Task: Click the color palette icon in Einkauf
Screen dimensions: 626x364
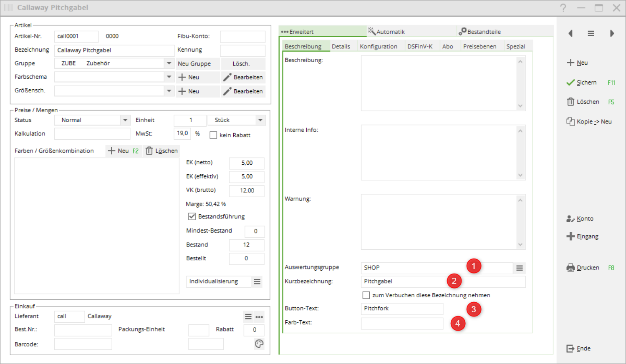Action: coord(259,344)
